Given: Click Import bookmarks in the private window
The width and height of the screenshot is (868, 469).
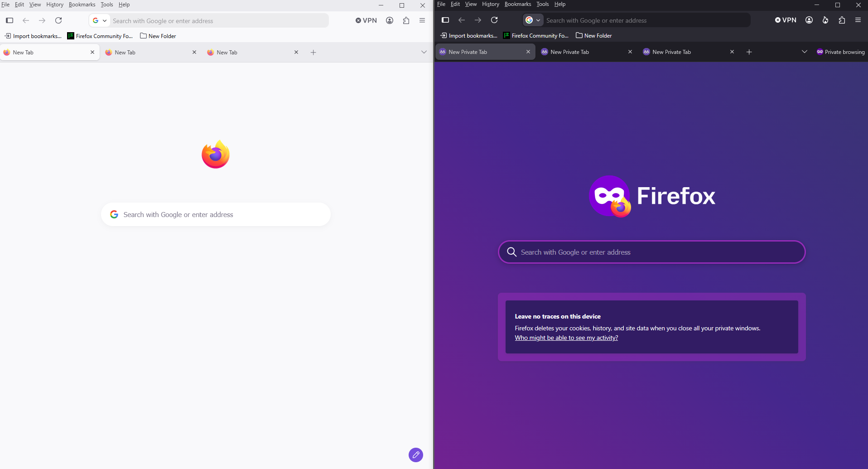Looking at the screenshot, I should pos(469,35).
